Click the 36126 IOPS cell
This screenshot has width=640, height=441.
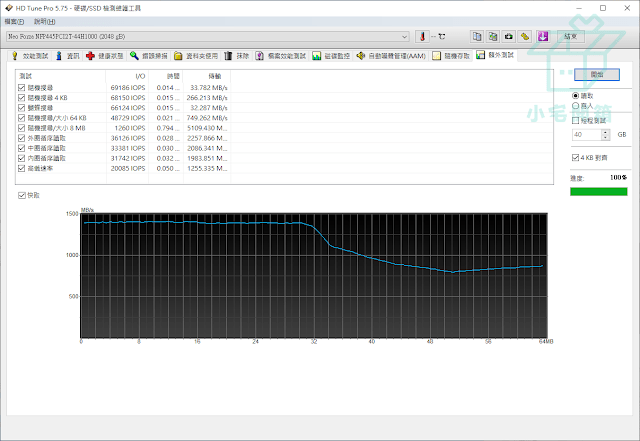click(x=128, y=138)
